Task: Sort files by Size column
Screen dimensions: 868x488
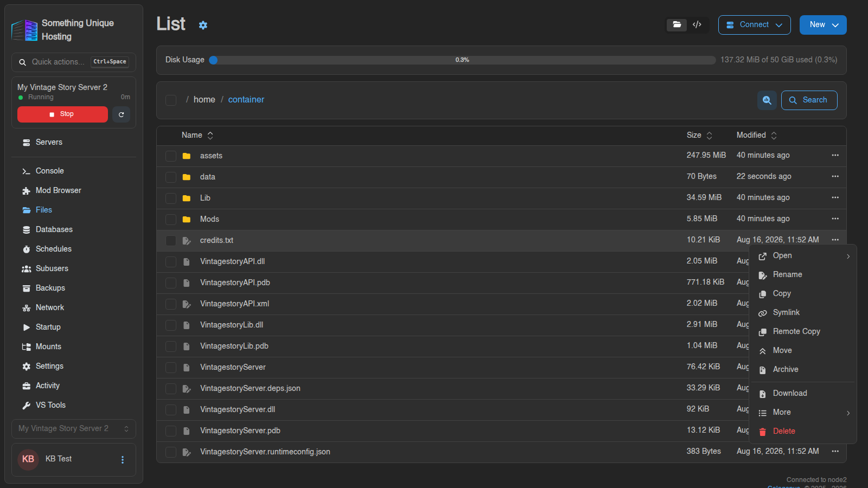Action: 700,136
